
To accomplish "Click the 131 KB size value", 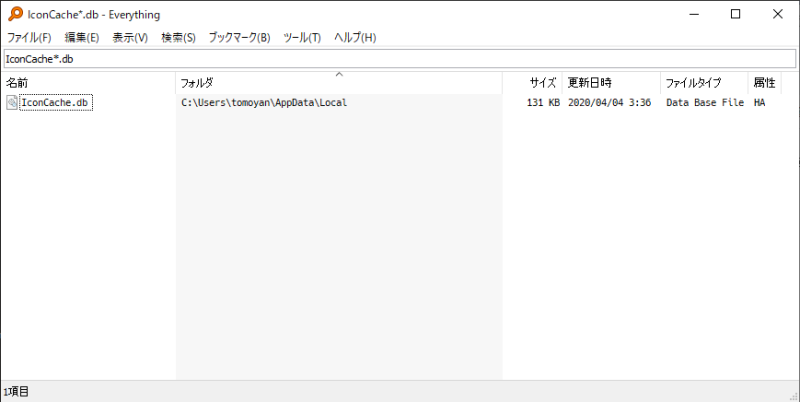I will pos(543,103).
